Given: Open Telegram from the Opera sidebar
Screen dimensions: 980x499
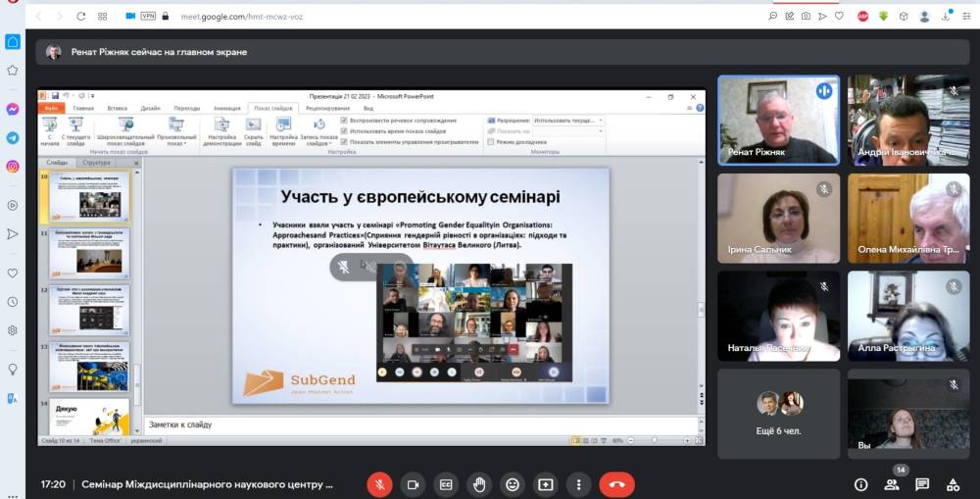Looking at the screenshot, I should pos(13,138).
